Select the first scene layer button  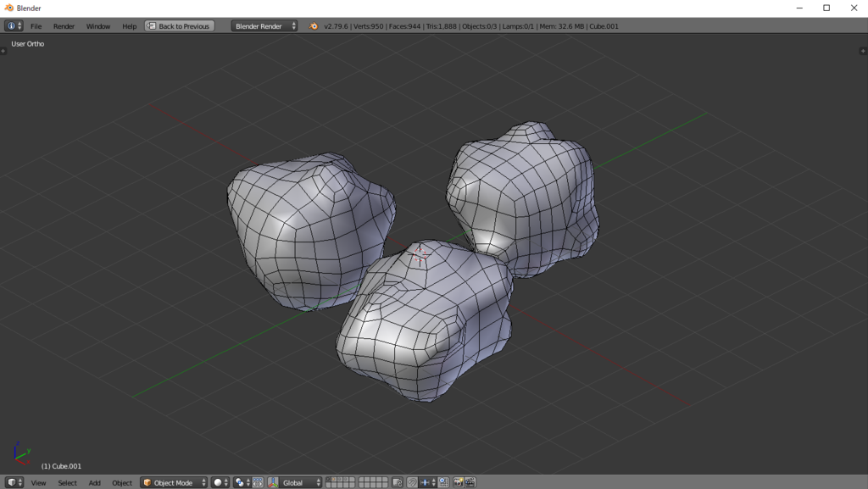pos(328,479)
